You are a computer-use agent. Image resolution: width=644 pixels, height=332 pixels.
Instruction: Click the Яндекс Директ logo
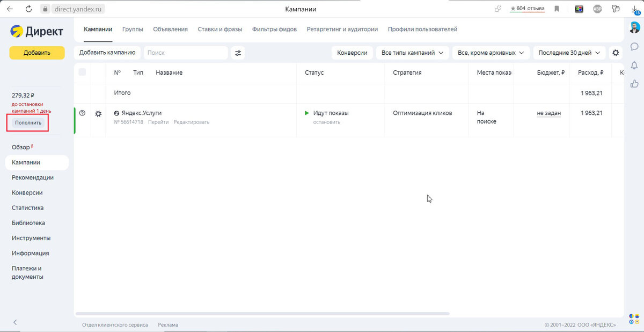pos(36,31)
